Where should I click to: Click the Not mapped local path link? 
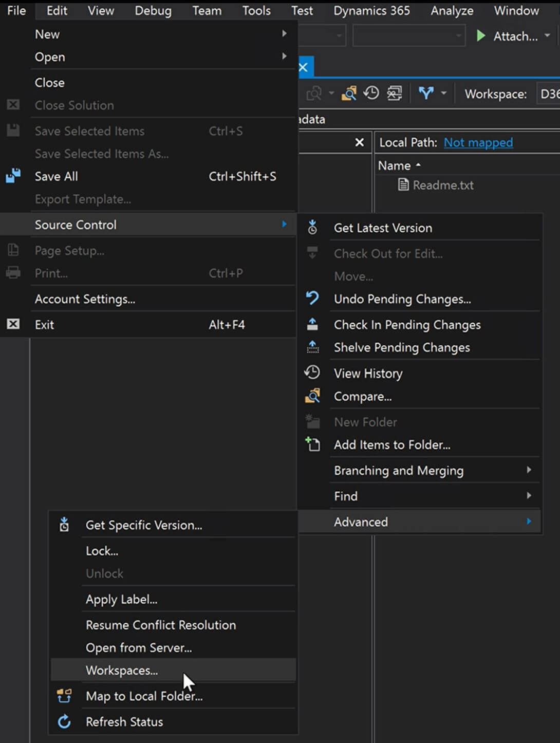pos(478,142)
